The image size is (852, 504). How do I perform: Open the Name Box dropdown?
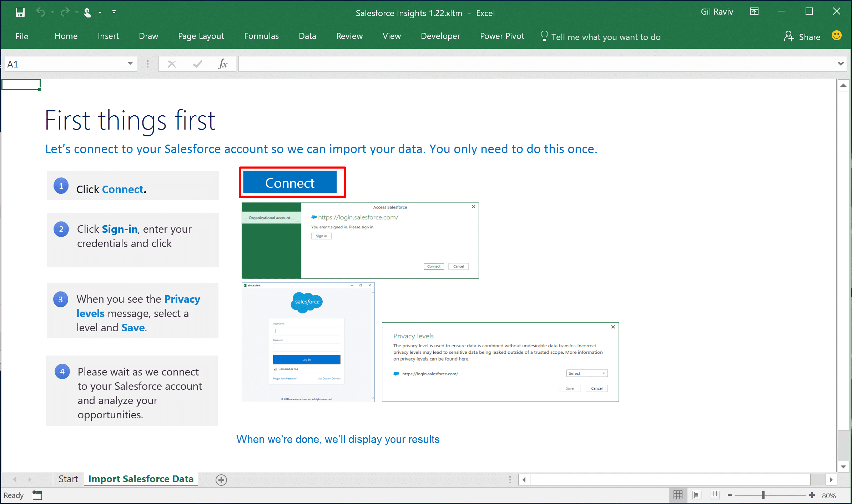[x=130, y=64]
